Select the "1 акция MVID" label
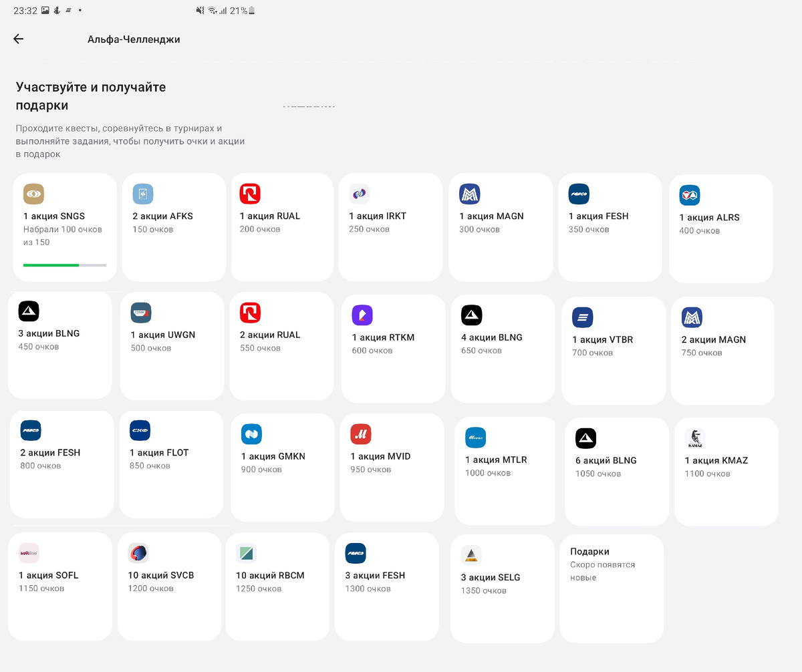 381,456
